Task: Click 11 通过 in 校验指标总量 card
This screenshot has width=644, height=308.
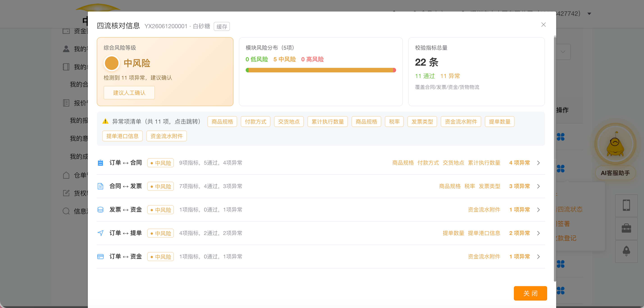Action: coord(425,76)
